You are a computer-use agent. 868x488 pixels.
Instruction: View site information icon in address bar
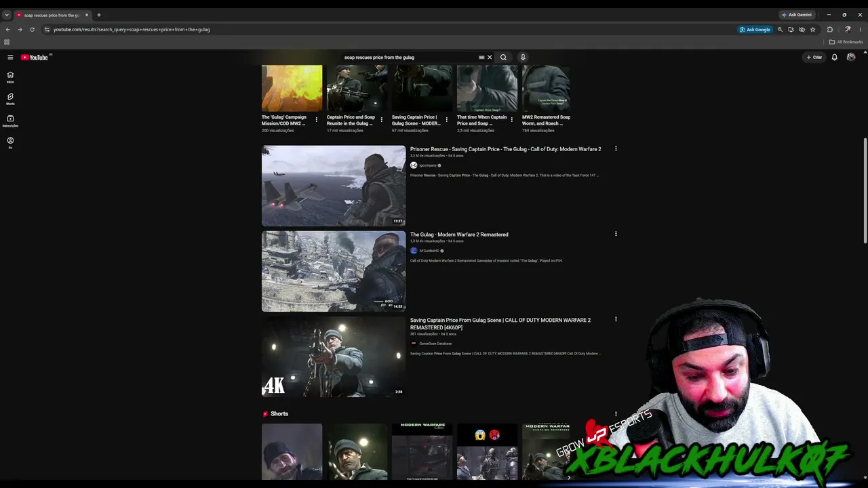pos(47,30)
